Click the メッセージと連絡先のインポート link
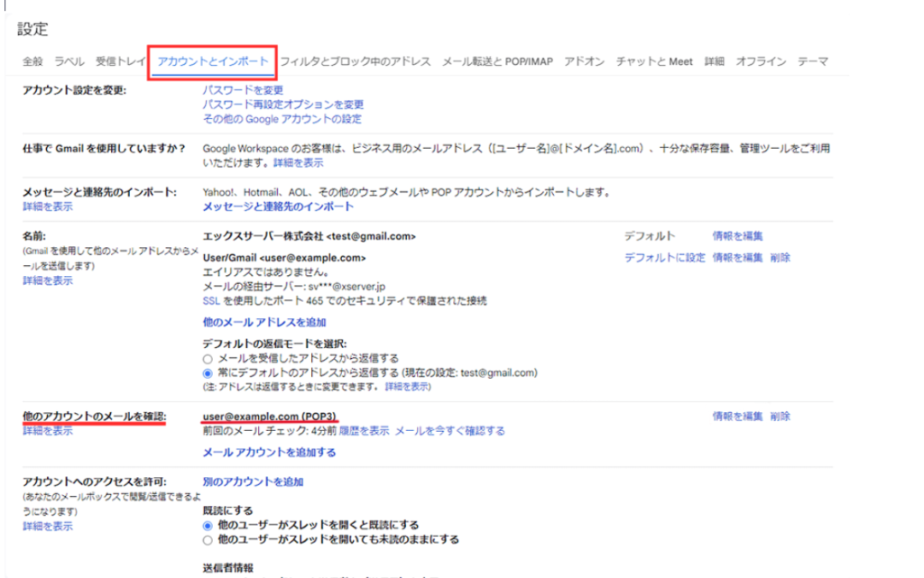 coord(278,206)
